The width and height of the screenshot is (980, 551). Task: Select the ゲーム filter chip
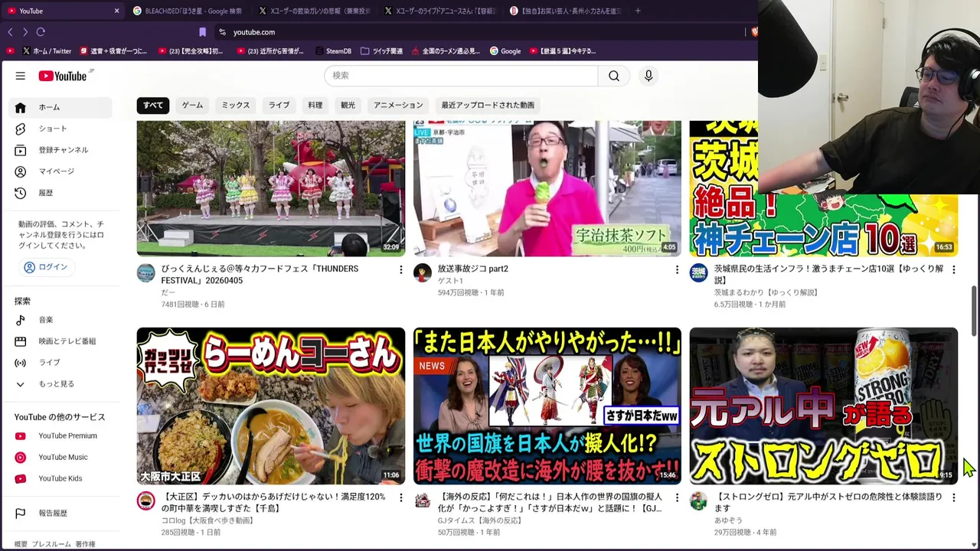pos(192,105)
